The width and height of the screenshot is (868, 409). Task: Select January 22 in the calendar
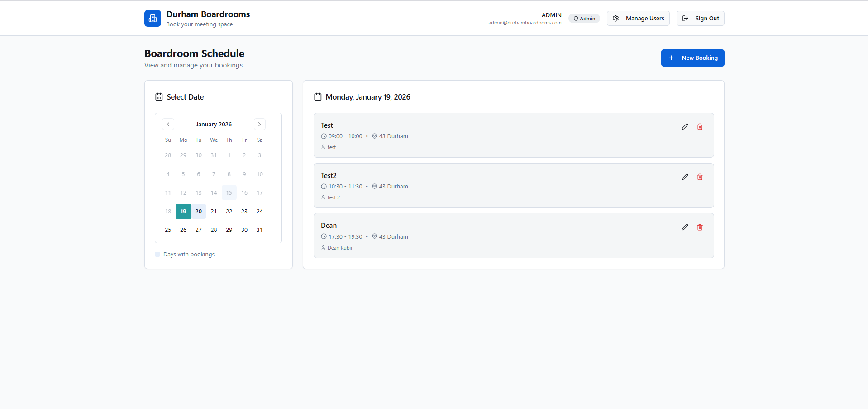click(229, 212)
